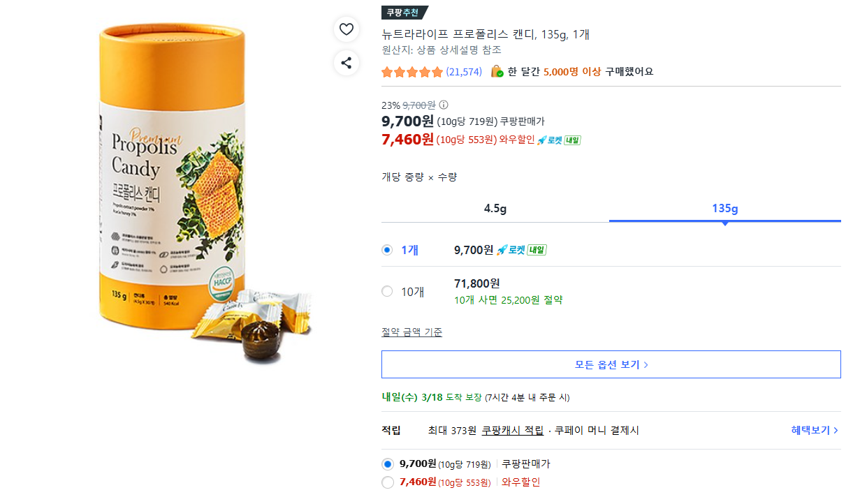Image resolution: width=860 pixels, height=504 pixels.
Task: Click the heart wishlist icon
Action: tap(346, 29)
